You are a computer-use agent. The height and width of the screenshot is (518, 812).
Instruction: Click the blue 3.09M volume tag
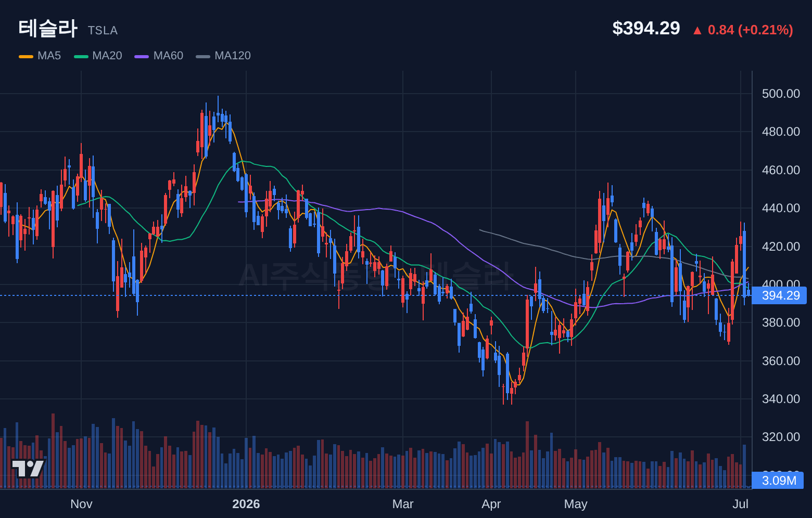pos(778,481)
